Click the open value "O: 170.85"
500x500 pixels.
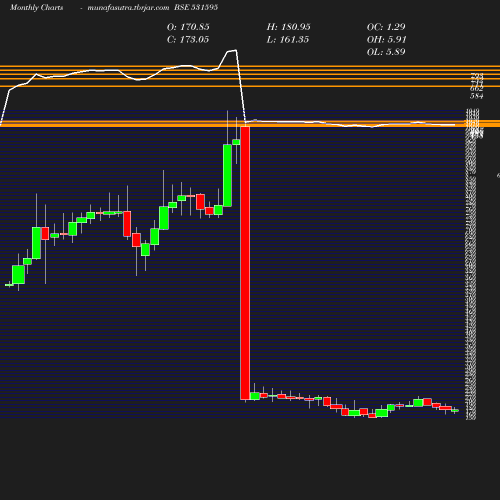pyautogui.click(x=188, y=27)
